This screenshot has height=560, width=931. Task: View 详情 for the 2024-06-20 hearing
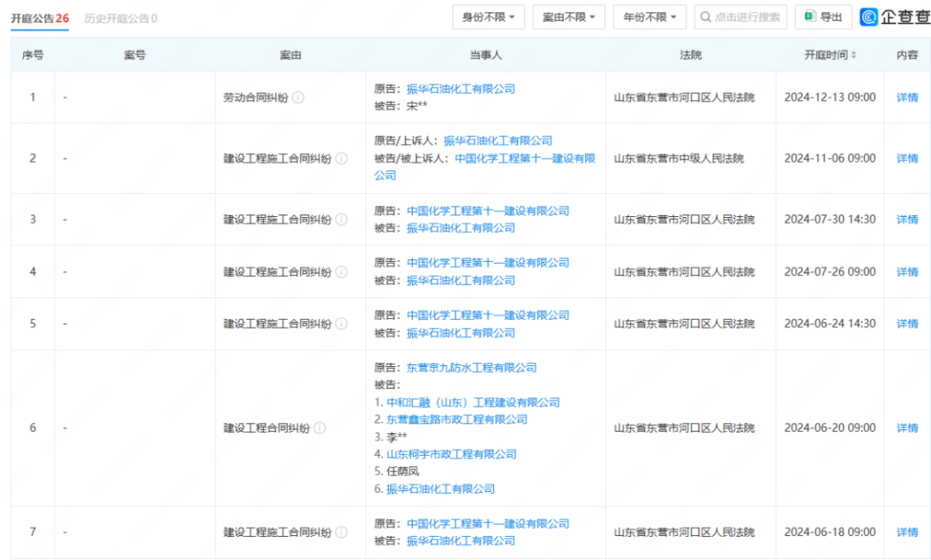click(907, 428)
